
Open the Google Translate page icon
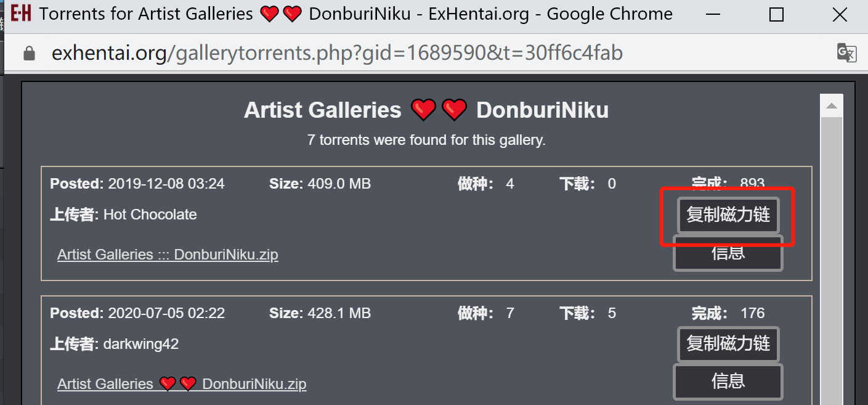[x=846, y=53]
